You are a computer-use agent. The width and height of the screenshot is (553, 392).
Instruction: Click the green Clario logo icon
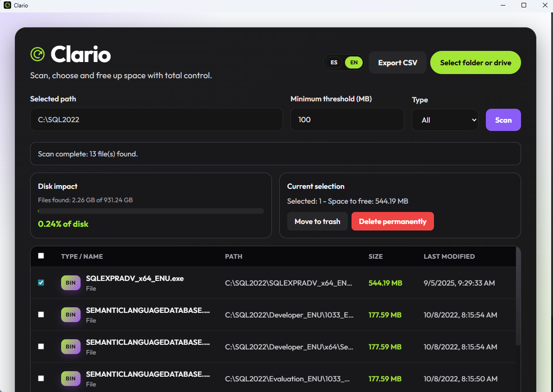tap(38, 54)
